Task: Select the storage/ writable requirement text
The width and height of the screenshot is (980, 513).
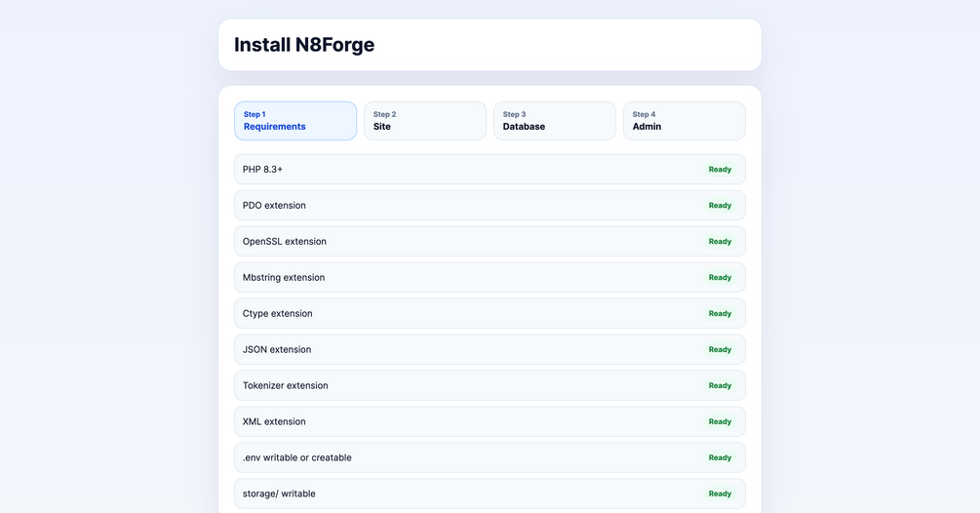Action: point(279,493)
